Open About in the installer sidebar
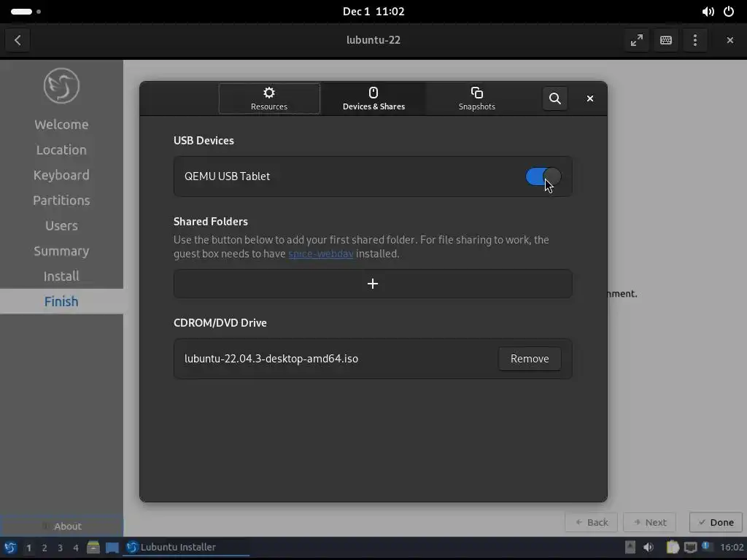 pyautogui.click(x=61, y=526)
